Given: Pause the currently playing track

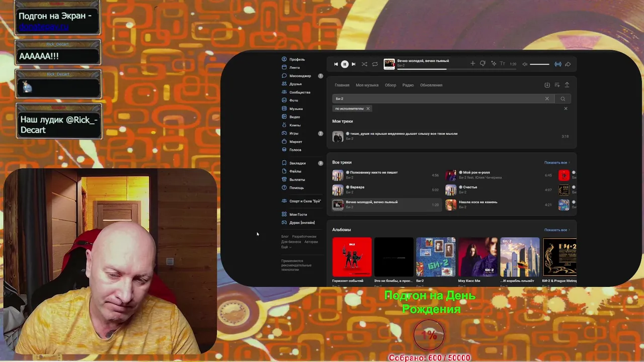Looking at the screenshot, I should [345, 64].
